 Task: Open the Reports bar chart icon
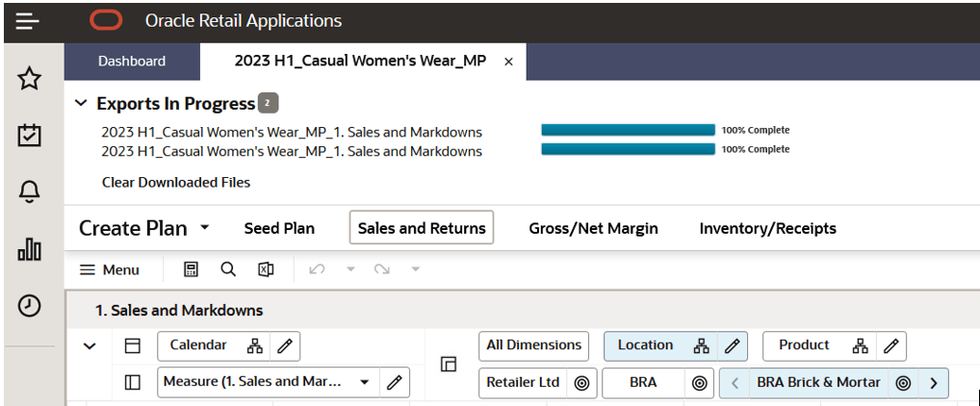tap(30, 250)
